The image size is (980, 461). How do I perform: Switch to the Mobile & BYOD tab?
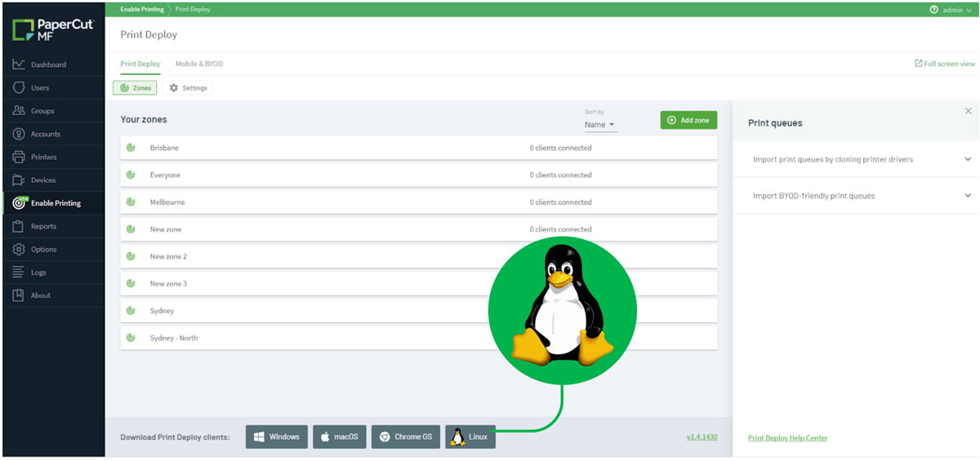pyautogui.click(x=198, y=64)
